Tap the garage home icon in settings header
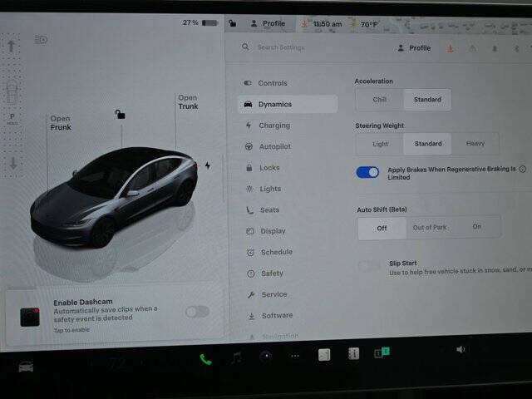This screenshot has height=399, width=532. pyautogui.click(x=472, y=49)
